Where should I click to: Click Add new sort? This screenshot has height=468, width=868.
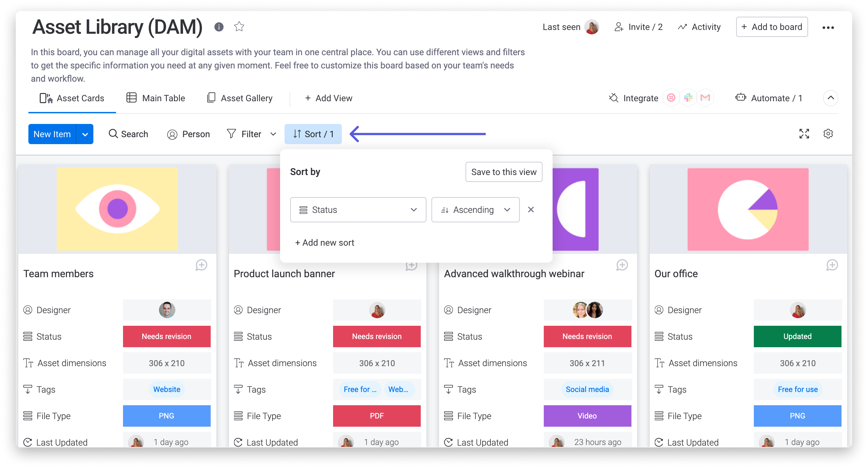pos(325,243)
